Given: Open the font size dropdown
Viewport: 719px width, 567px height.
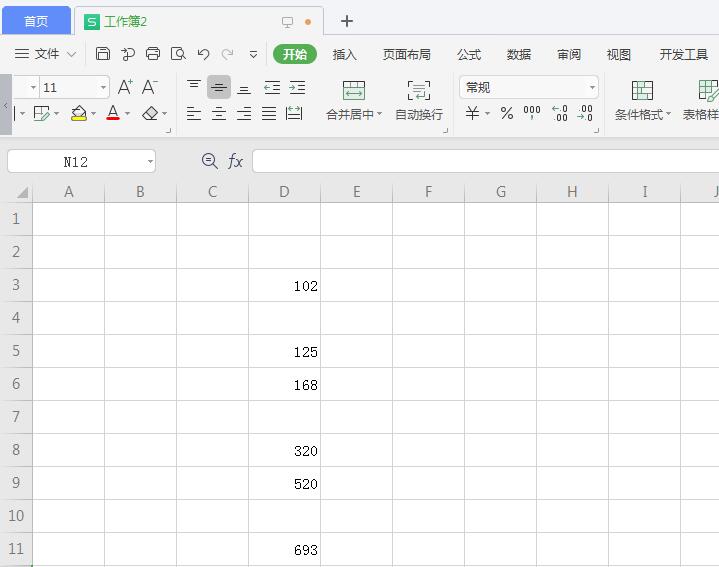Looking at the screenshot, I should click(104, 87).
